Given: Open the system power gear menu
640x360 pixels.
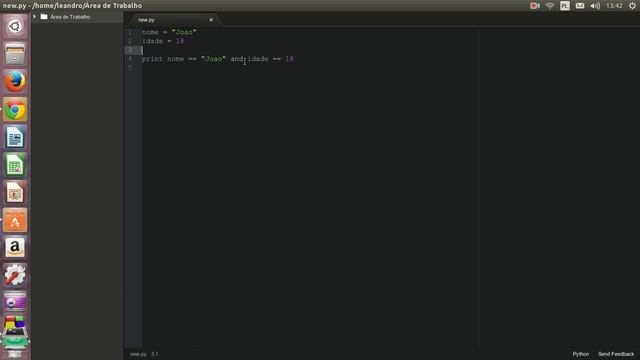Looking at the screenshot, I should tap(632, 6).
